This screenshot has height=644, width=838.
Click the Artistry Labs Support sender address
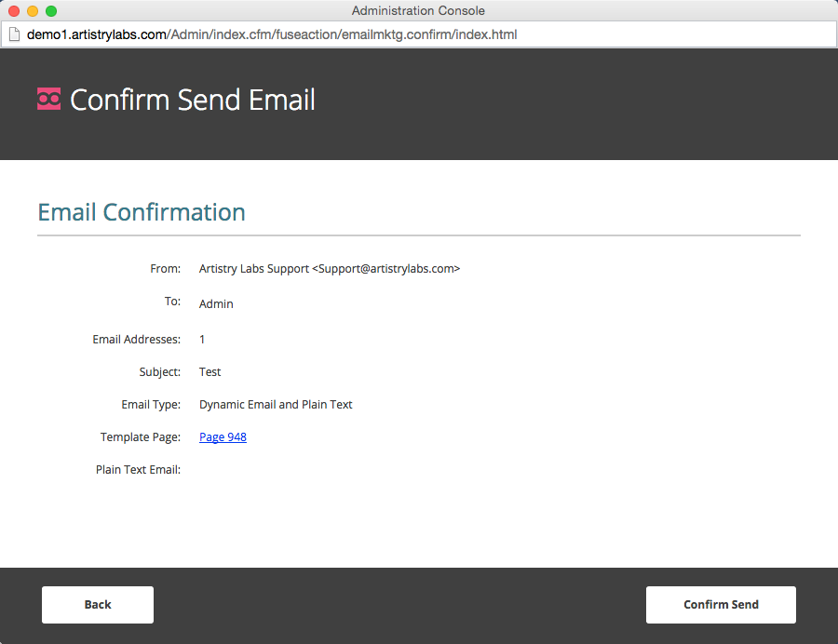(330, 269)
